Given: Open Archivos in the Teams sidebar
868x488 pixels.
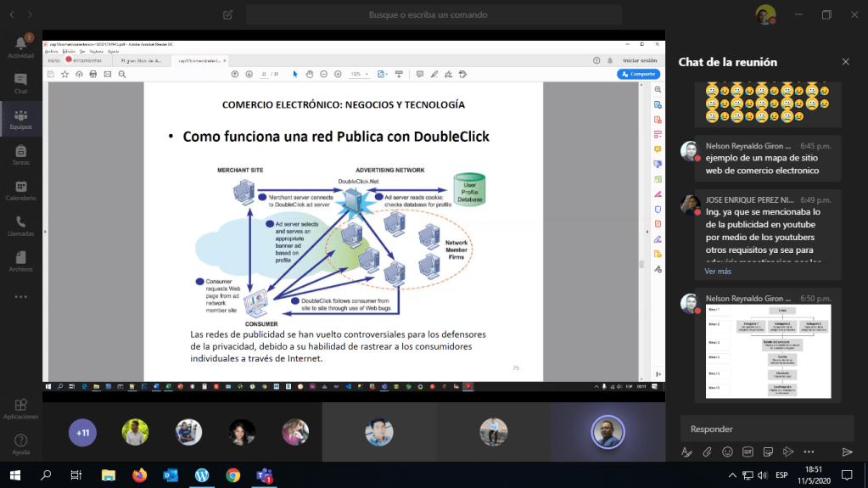Looking at the screenshot, I should pos(20,261).
